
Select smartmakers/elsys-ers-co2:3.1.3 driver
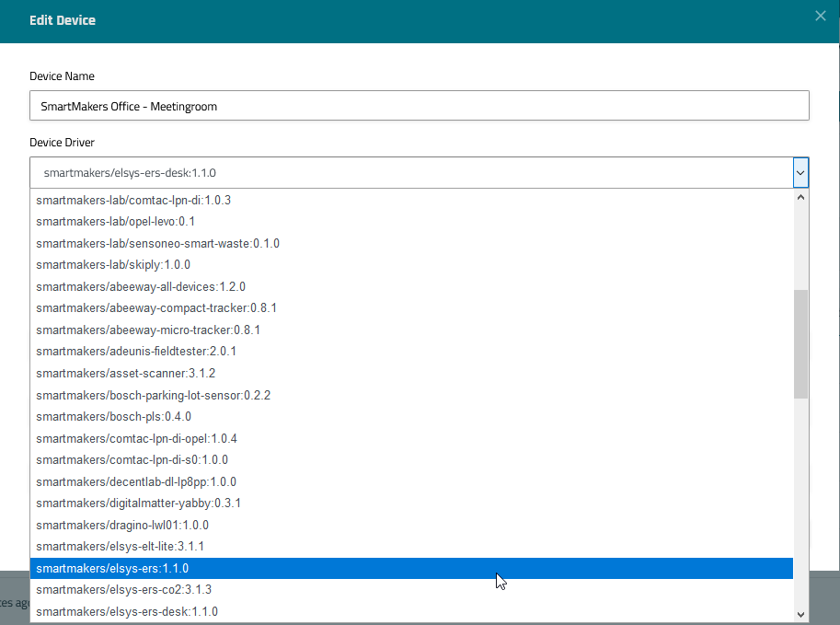coord(124,590)
